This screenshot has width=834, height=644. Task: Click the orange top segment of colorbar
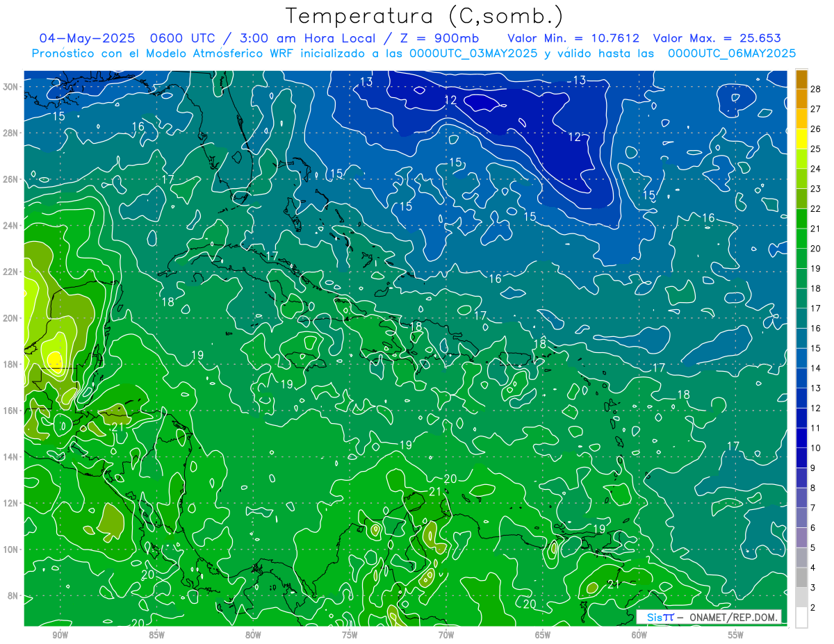[801, 79]
